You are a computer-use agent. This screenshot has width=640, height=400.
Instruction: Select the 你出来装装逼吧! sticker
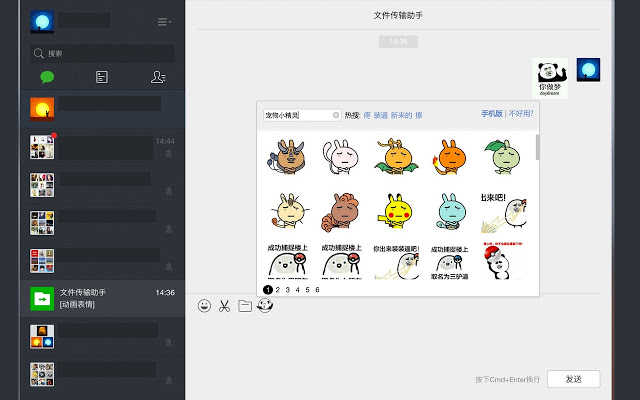click(396, 262)
